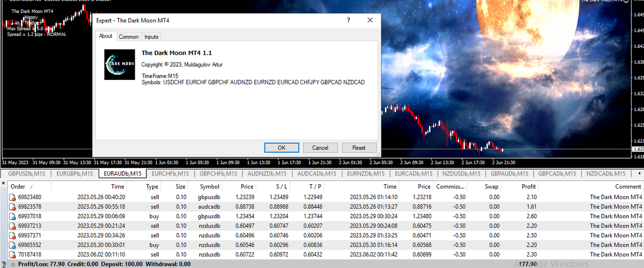The image size is (644, 268).
Task: Click take profit value 0.88448
Action: point(313,207)
